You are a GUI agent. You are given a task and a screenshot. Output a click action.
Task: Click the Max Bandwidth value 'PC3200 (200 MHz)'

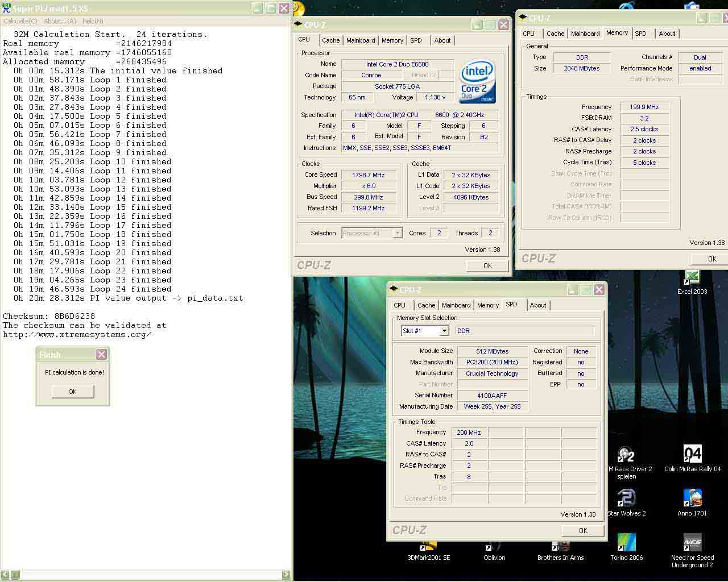click(x=493, y=362)
